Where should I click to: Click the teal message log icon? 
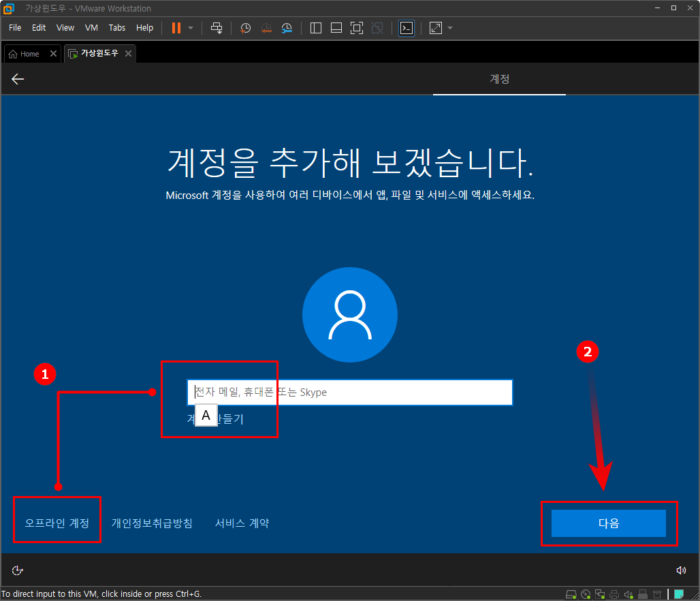click(x=679, y=594)
